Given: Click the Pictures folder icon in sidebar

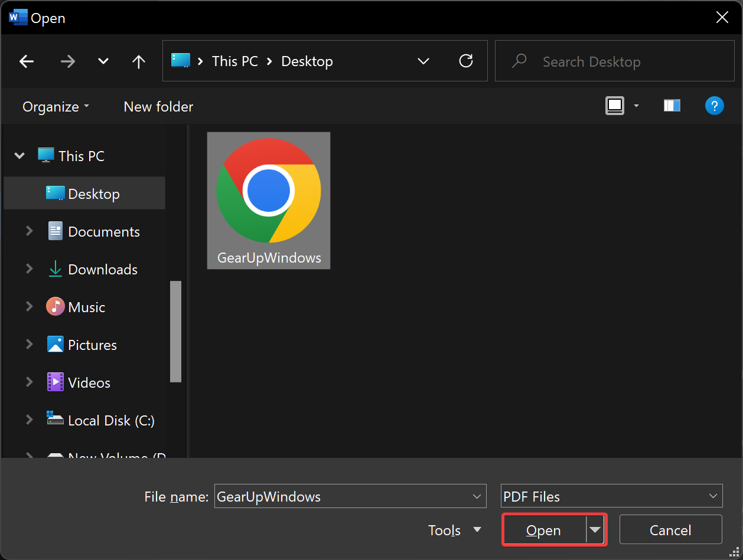Looking at the screenshot, I should tap(55, 345).
